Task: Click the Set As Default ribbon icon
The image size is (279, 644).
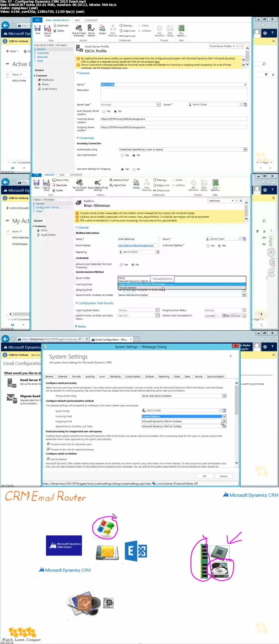Action: 91,30
